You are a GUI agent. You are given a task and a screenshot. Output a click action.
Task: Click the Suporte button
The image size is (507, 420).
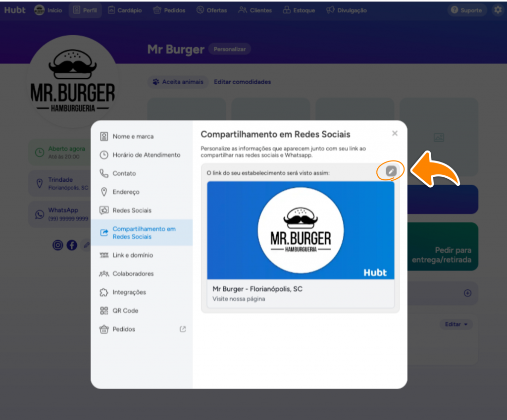click(x=466, y=10)
